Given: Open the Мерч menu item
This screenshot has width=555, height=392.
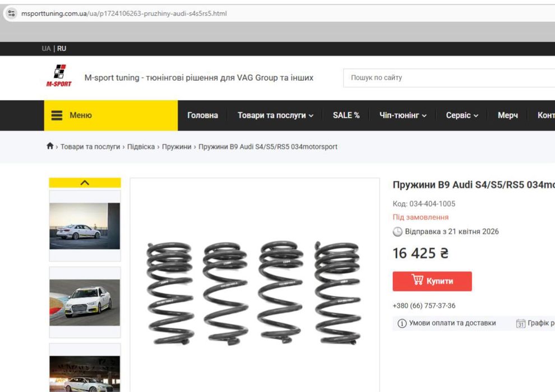Looking at the screenshot, I should [x=507, y=115].
